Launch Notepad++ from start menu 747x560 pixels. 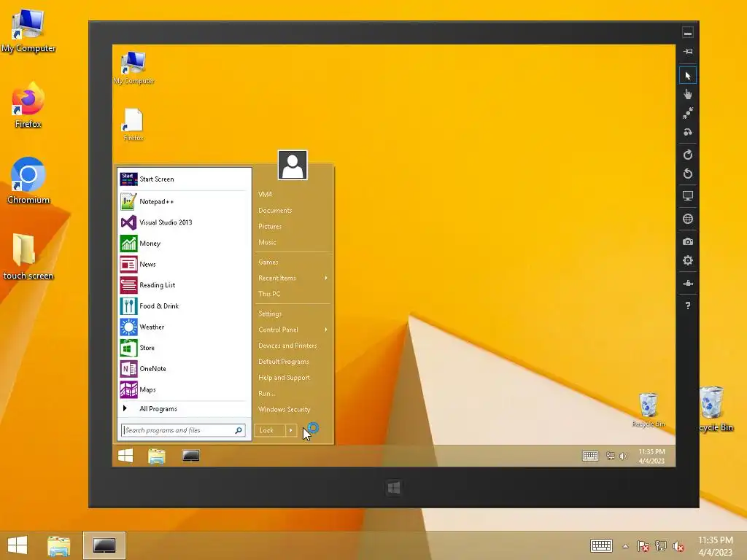click(x=184, y=202)
